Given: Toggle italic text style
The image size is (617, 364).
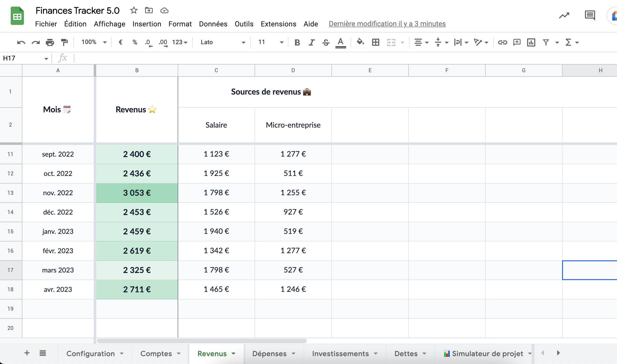Looking at the screenshot, I should [312, 42].
